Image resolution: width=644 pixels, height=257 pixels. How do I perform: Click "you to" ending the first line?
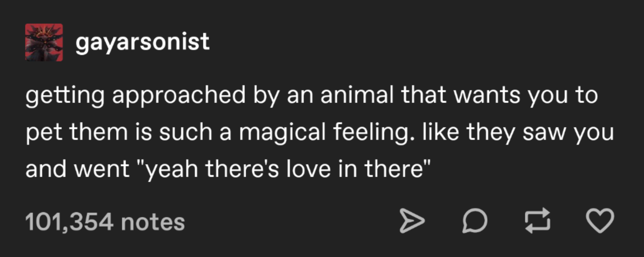tap(563, 95)
